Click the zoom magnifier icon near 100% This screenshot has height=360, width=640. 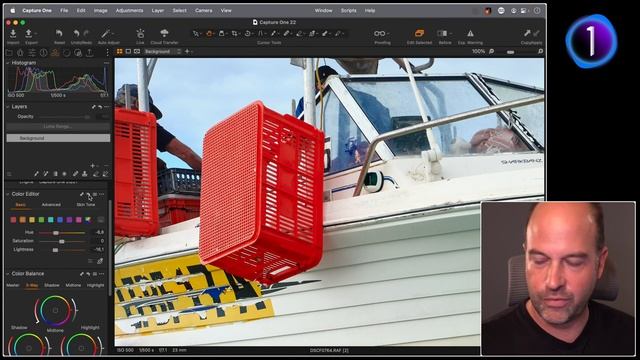point(491,51)
